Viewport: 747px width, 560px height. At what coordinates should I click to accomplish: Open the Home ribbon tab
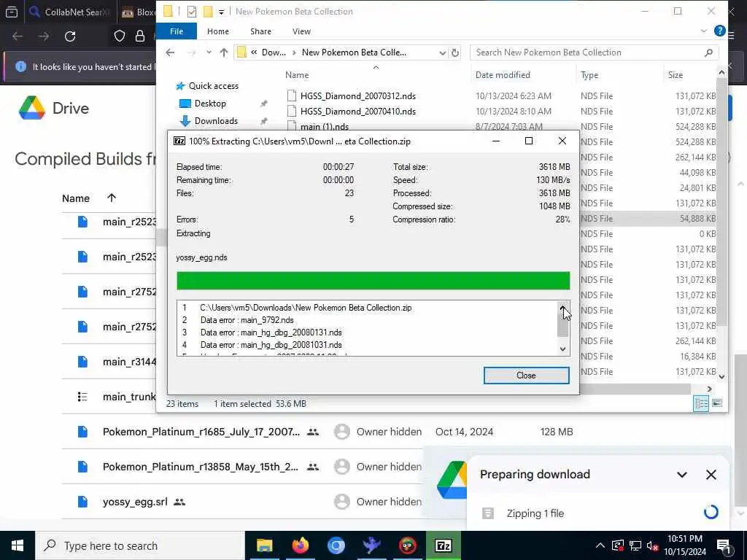pos(217,31)
